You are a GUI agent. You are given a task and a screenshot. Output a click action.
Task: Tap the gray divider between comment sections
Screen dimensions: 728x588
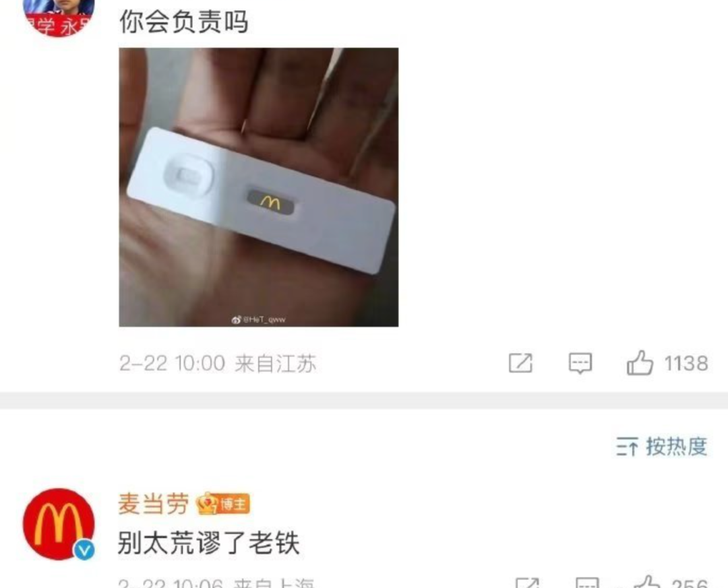[364, 401]
